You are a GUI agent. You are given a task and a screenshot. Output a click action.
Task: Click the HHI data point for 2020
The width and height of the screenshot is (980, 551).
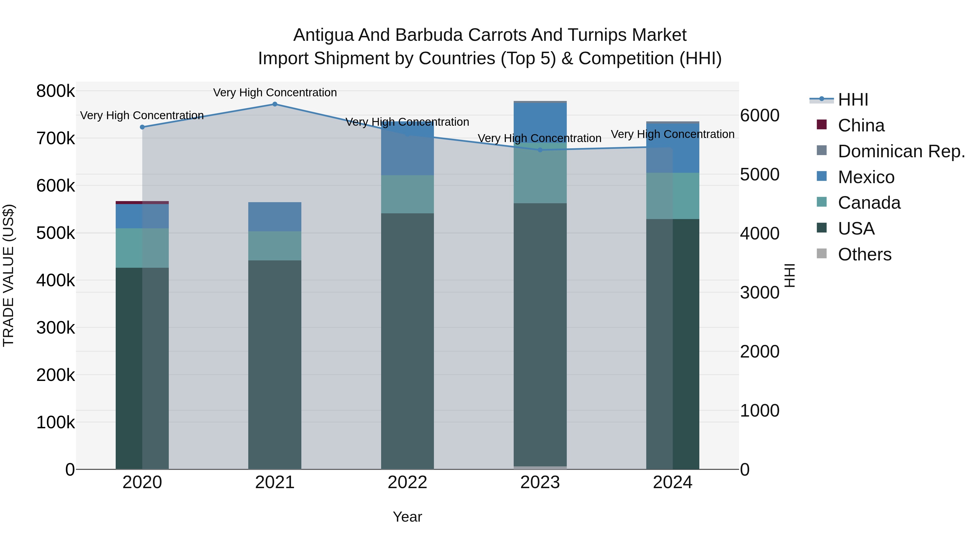(142, 127)
